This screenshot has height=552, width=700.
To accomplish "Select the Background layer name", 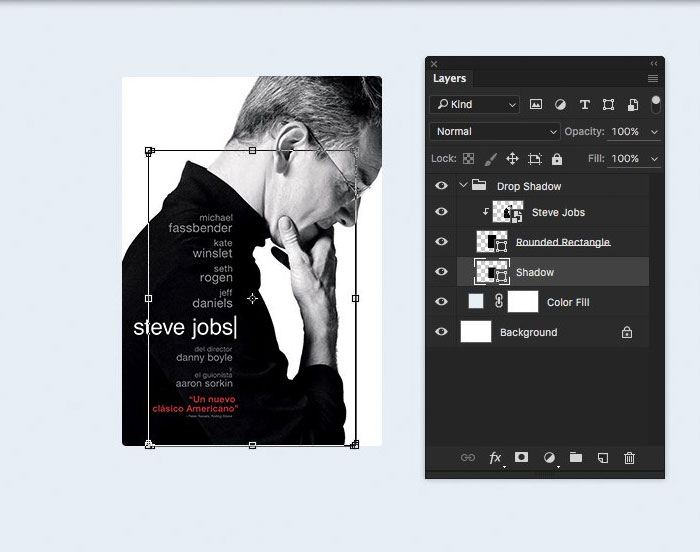I will (529, 332).
